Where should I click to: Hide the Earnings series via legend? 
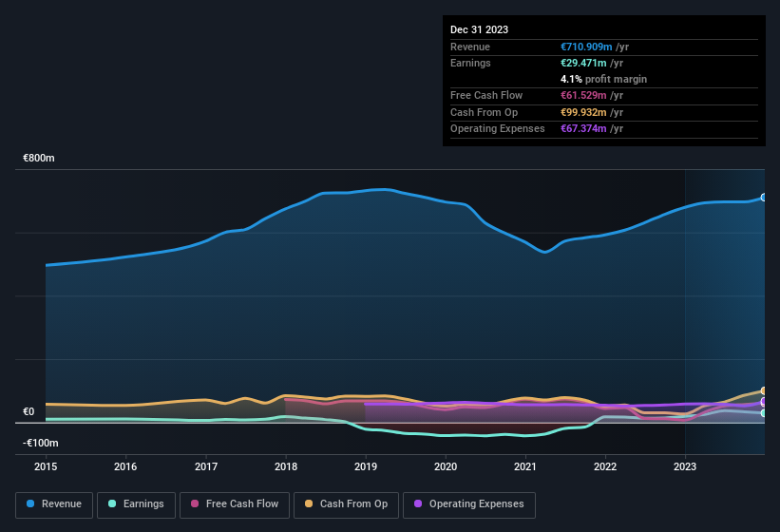tap(136, 504)
